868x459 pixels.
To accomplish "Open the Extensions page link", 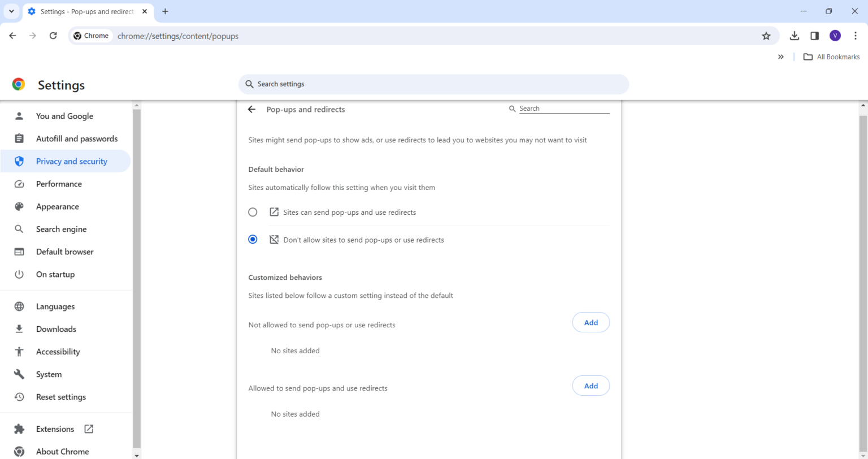I will [55, 428].
